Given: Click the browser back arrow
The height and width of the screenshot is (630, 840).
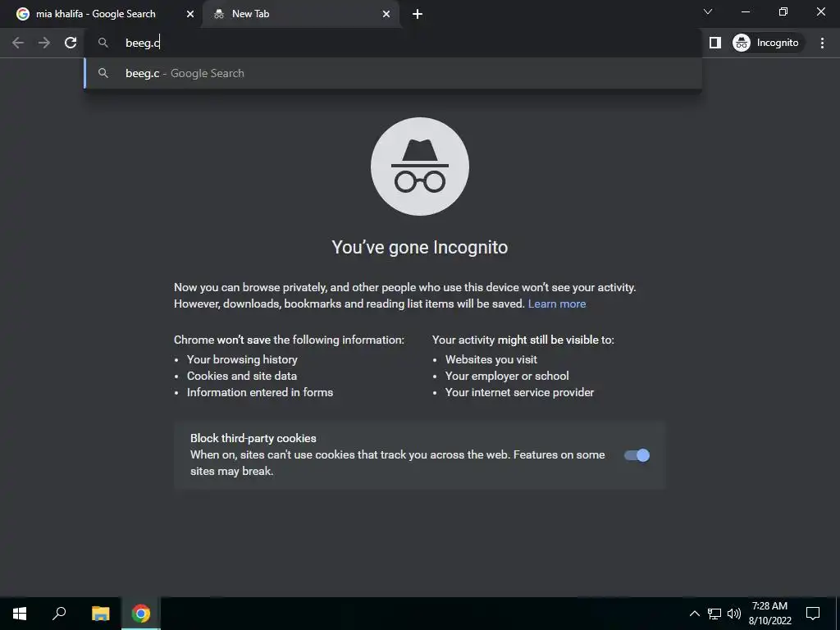Looking at the screenshot, I should click(18, 43).
